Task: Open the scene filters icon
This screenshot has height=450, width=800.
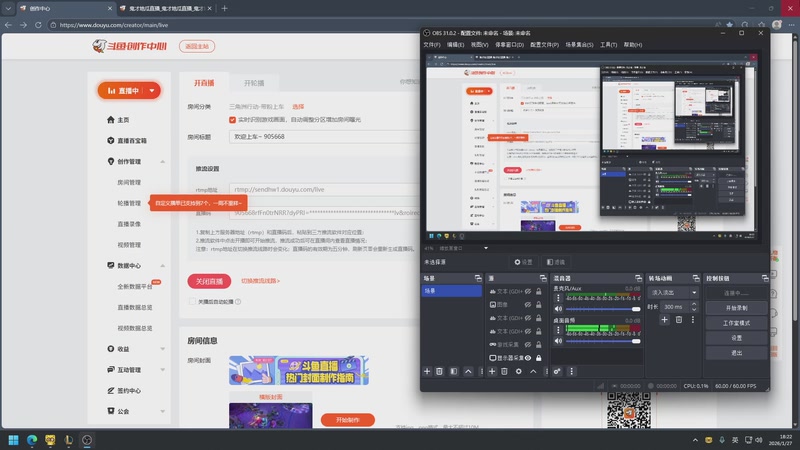Action: coord(454,371)
